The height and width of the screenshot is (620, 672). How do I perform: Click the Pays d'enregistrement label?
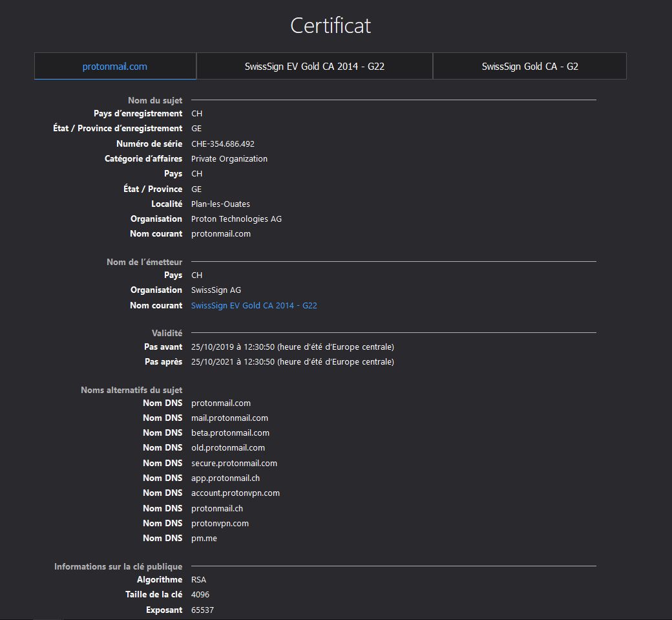click(138, 114)
